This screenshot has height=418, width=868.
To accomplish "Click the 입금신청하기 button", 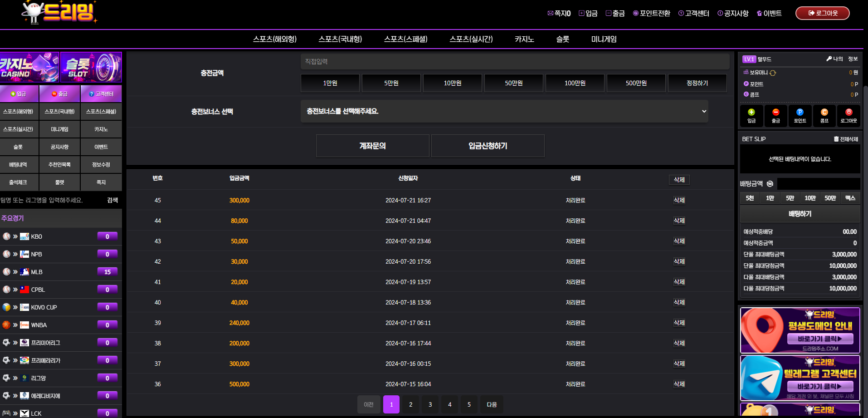I will coord(488,146).
